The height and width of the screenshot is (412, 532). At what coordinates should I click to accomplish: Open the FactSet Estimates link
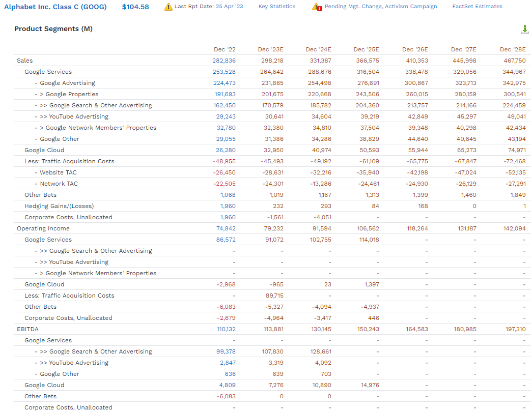477,7
